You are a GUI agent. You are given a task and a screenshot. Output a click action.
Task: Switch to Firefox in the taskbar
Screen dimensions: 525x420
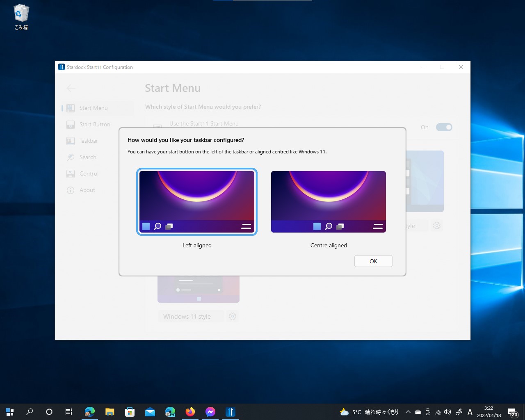click(x=190, y=412)
